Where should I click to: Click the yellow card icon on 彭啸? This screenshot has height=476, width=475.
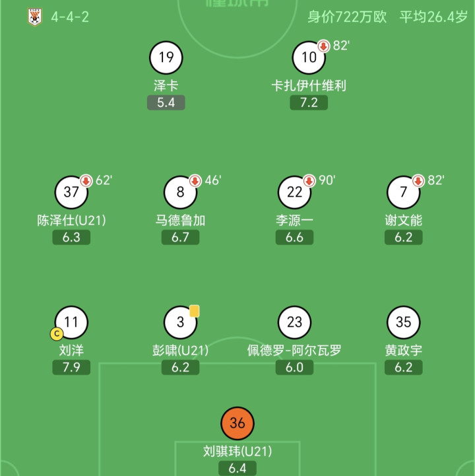[194, 310]
